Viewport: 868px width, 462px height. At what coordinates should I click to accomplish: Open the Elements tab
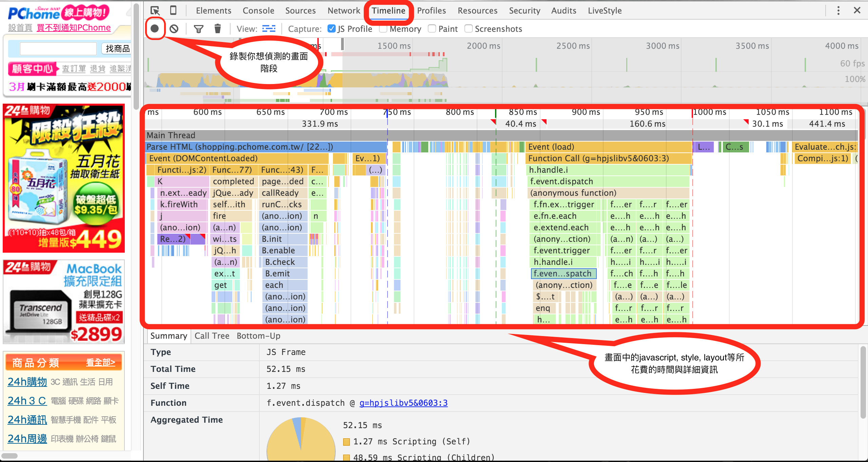point(214,10)
